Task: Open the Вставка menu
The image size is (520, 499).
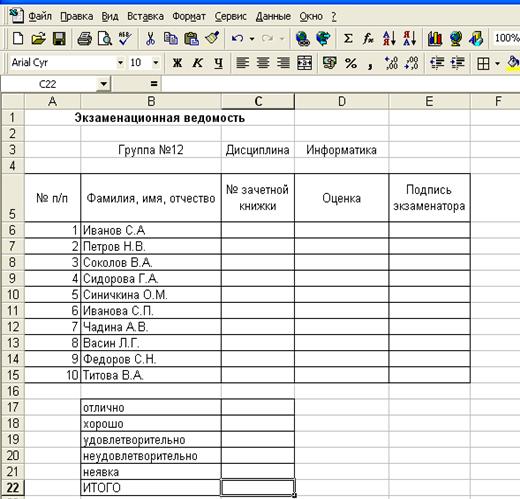Action: 145,16
